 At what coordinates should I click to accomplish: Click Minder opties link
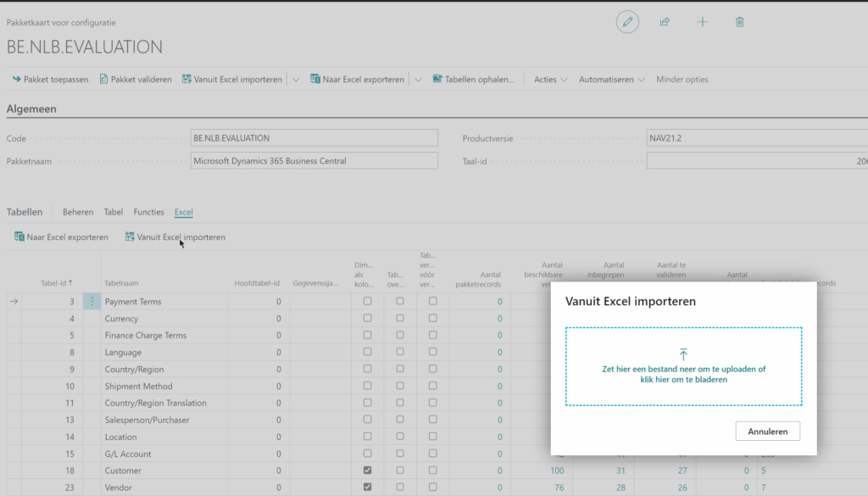682,80
